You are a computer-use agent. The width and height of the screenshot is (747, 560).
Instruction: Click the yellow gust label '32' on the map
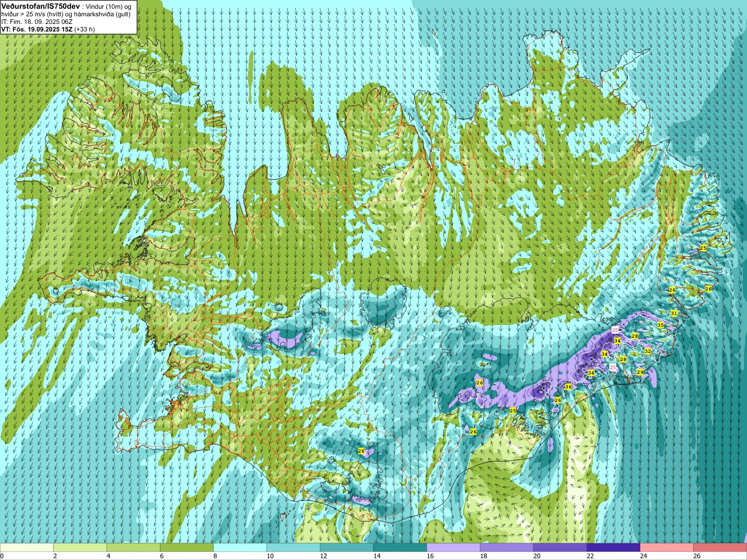[x=648, y=351]
